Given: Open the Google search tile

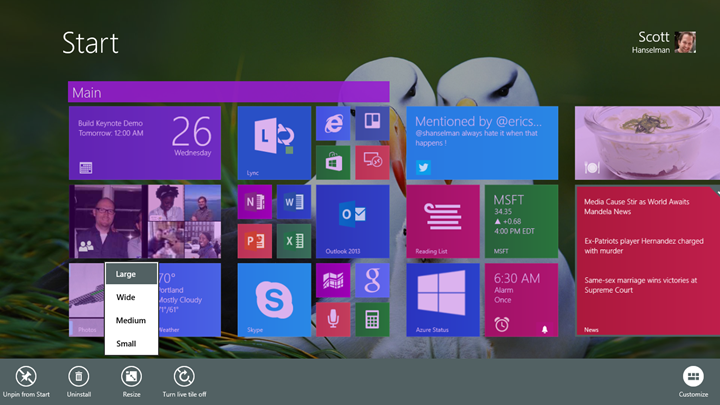Looking at the screenshot, I should [372, 281].
